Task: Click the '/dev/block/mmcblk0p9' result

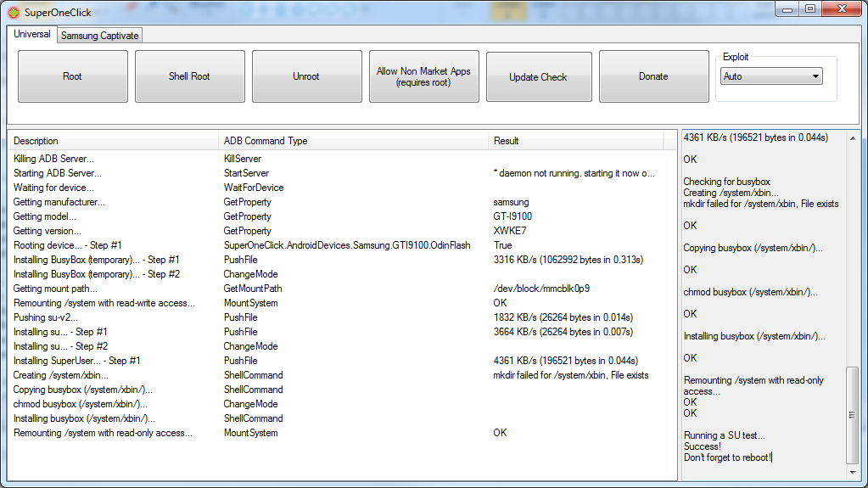Action: [541, 288]
